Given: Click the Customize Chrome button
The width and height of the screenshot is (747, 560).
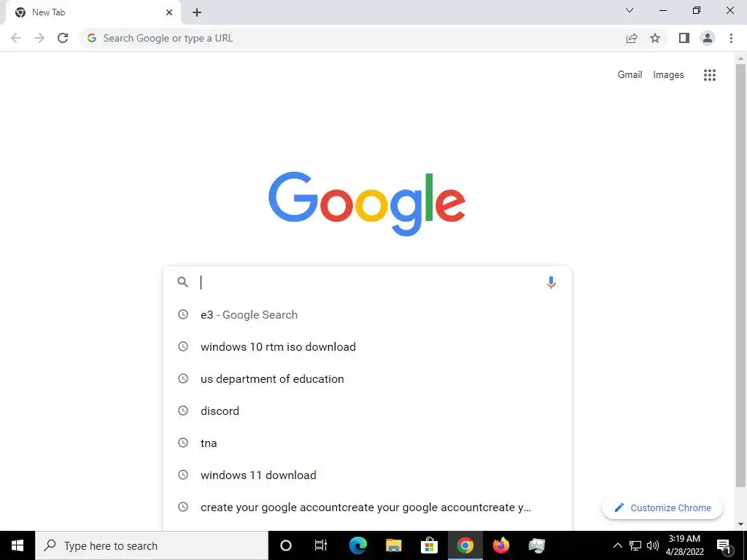Looking at the screenshot, I should click(662, 507).
